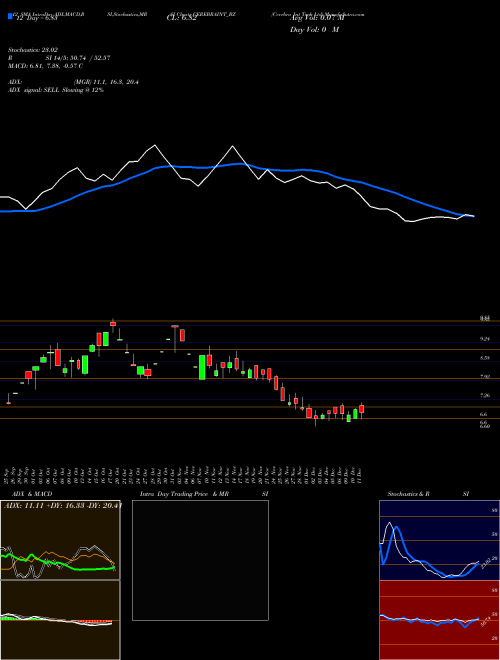This screenshot has height=660, width=500.
Task: Click the 'Stochastics & R' panel title
Action: (x=408, y=494)
